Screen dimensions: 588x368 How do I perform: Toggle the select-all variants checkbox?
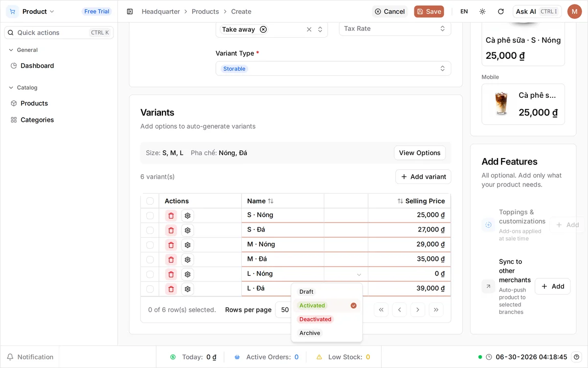click(x=150, y=201)
